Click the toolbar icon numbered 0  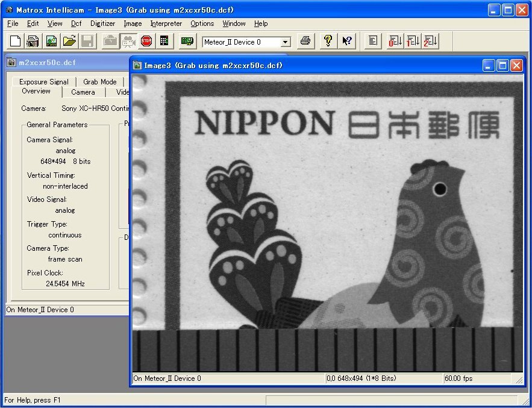(x=395, y=41)
